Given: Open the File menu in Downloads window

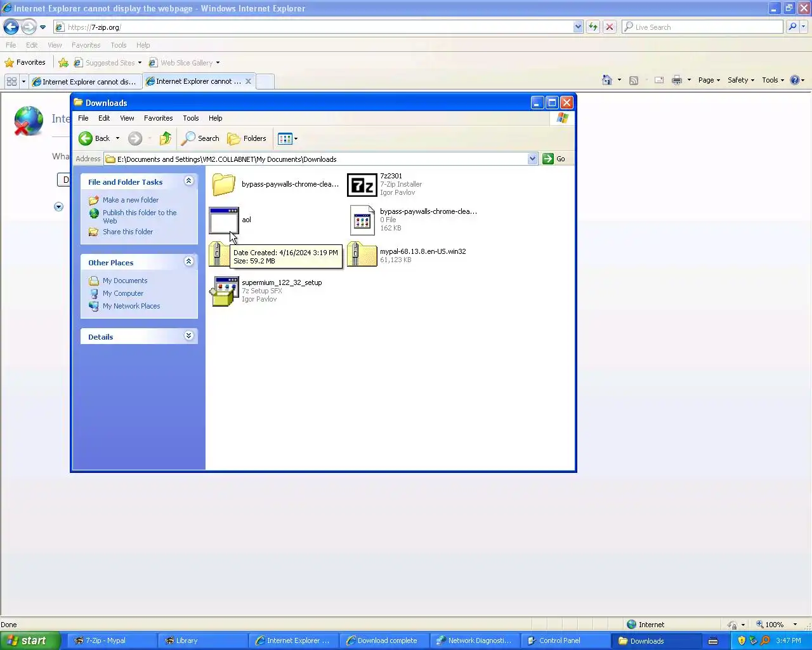Looking at the screenshot, I should (83, 118).
